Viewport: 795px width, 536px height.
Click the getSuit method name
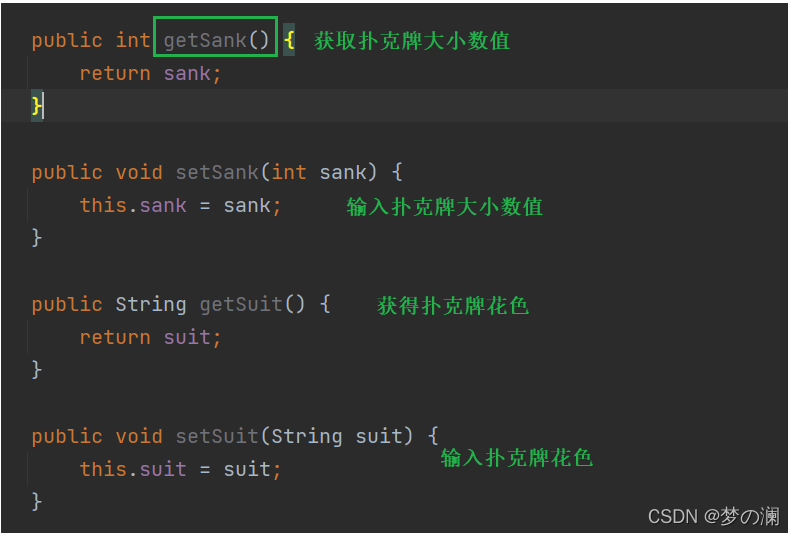pos(241,304)
